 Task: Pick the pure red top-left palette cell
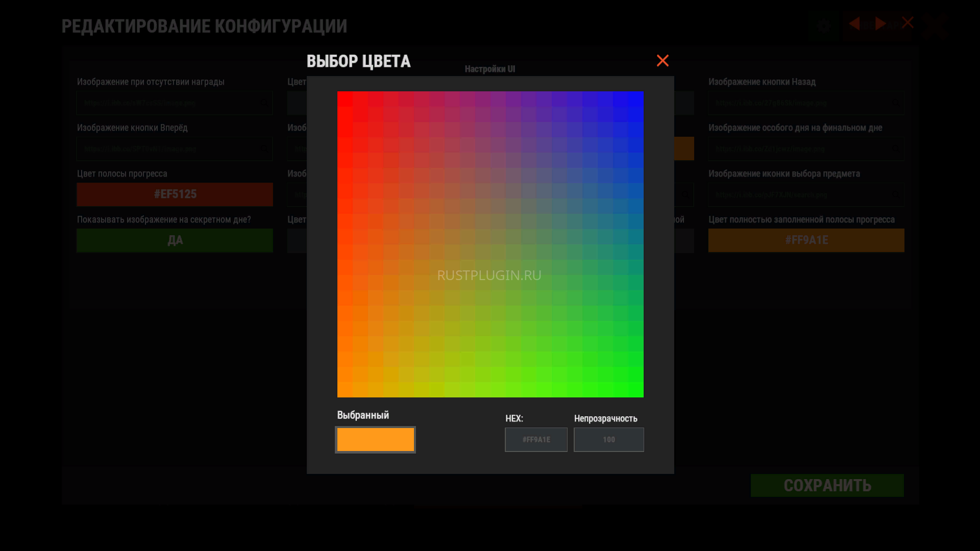345,99
